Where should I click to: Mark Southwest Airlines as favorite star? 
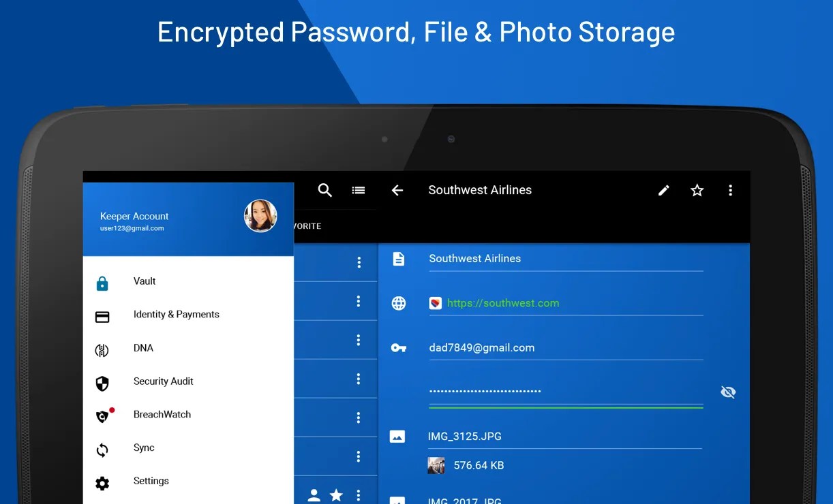click(x=697, y=191)
